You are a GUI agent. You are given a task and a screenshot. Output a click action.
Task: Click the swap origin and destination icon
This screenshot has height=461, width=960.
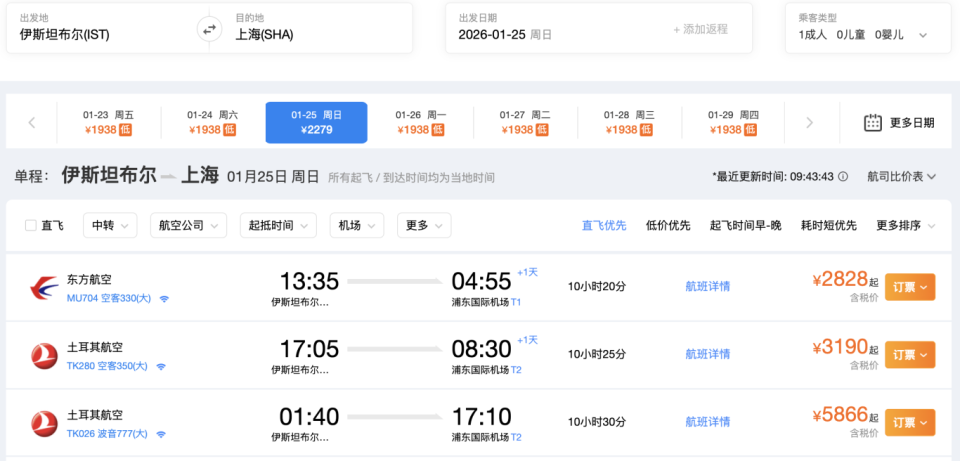(210, 29)
